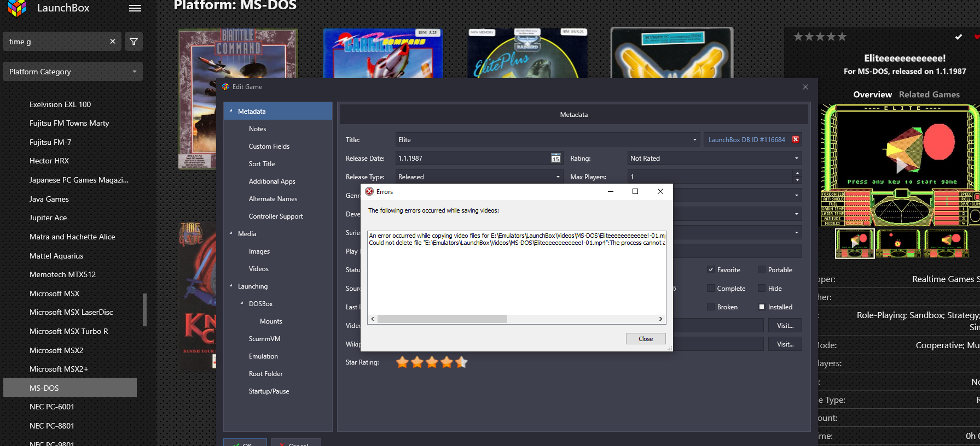Toggle the Installed checkbox
The height and width of the screenshot is (446, 980).
761,307
